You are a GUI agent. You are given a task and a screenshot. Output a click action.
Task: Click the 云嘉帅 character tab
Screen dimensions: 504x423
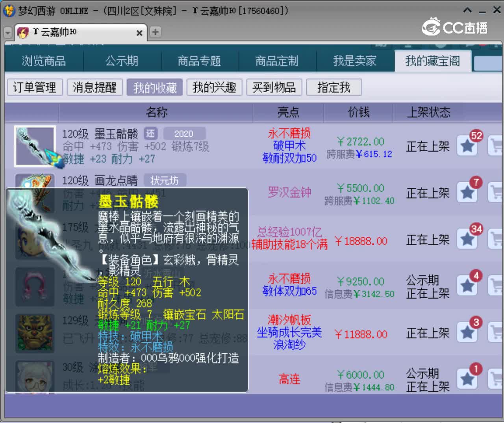(81, 32)
